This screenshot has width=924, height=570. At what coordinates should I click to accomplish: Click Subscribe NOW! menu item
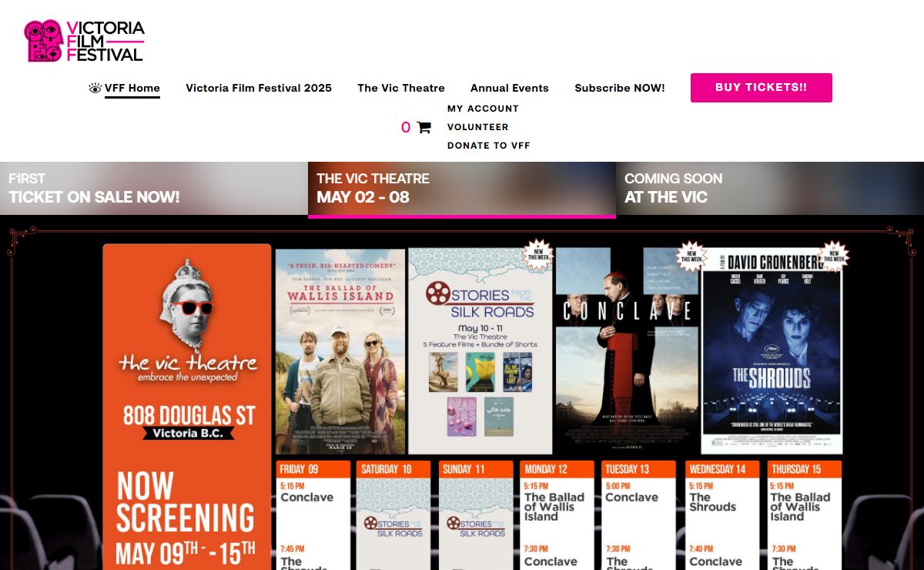coord(620,88)
